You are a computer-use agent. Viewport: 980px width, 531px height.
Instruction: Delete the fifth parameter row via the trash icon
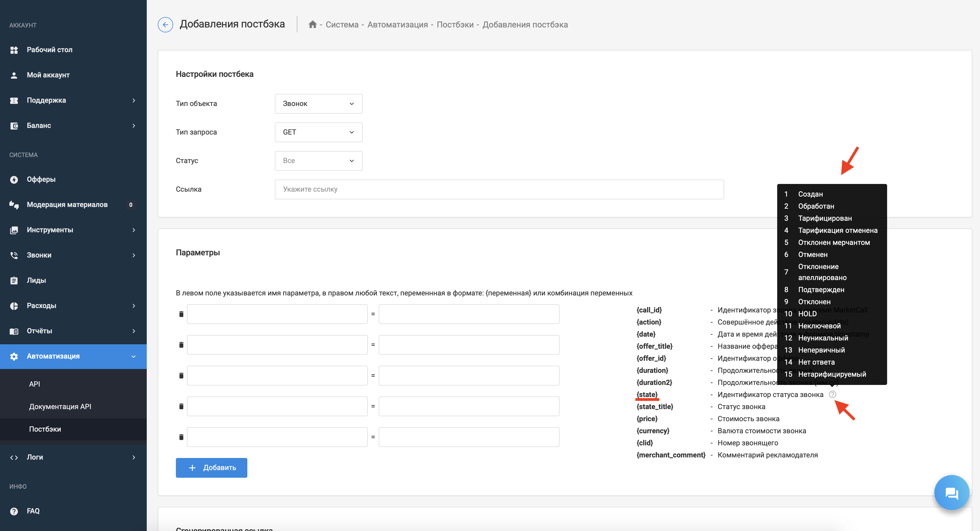coord(181,437)
